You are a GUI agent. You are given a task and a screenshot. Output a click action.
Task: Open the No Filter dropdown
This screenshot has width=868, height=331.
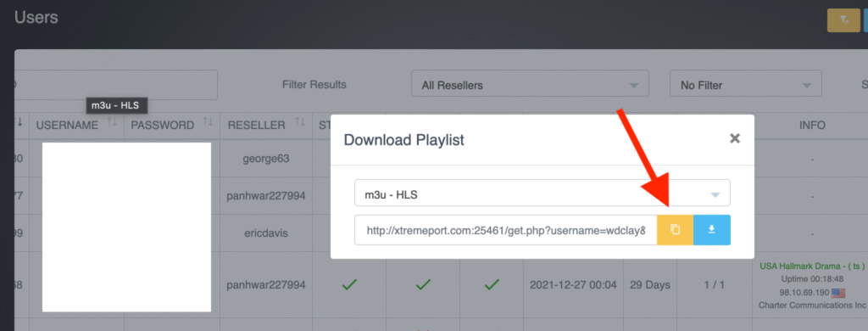[x=746, y=86]
